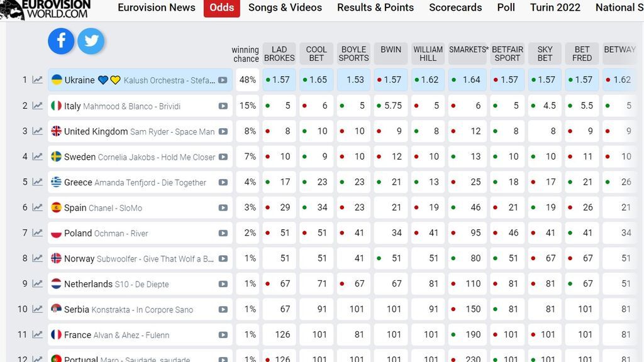This screenshot has height=362, width=644.
Task: Open the Italy country link
Action: point(72,106)
